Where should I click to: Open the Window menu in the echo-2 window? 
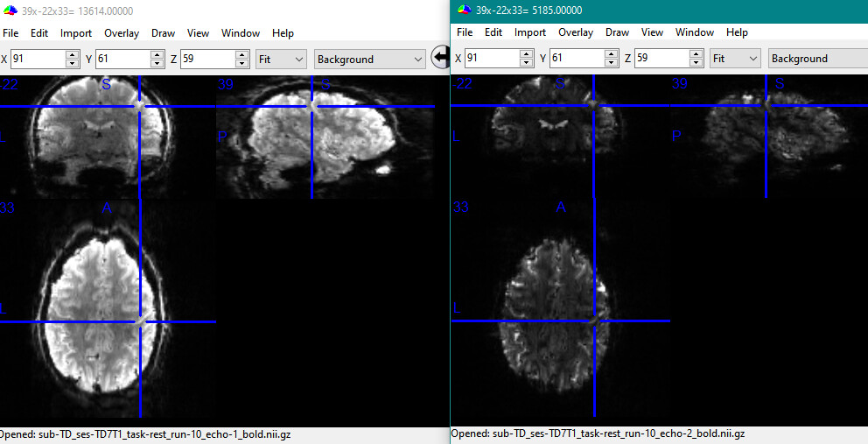click(x=694, y=32)
